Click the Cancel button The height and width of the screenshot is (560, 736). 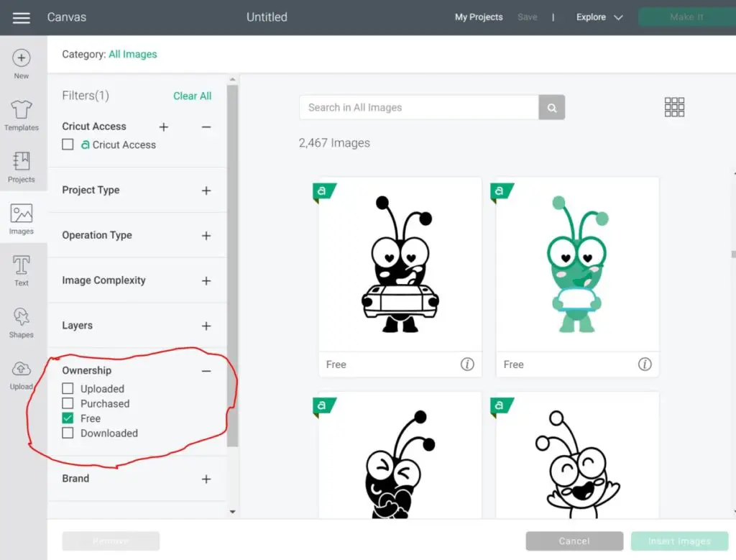pyautogui.click(x=574, y=541)
